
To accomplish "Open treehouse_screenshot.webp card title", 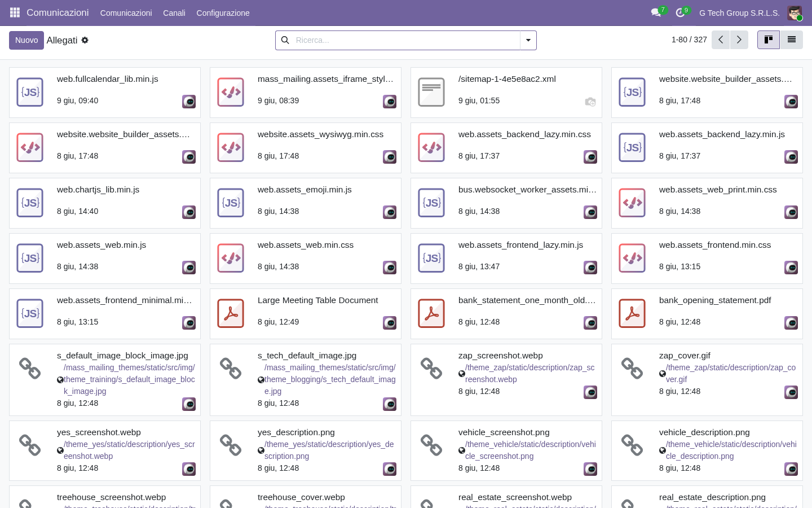I will coord(111,497).
